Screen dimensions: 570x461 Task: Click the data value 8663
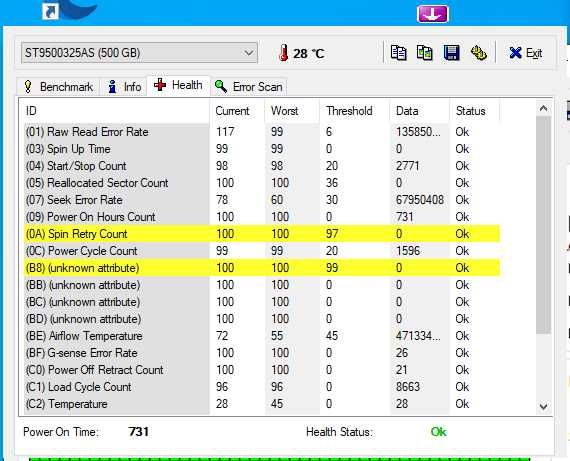click(x=408, y=387)
